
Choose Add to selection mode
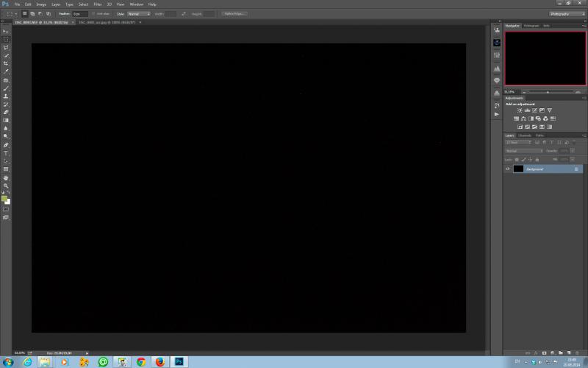point(32,14)
